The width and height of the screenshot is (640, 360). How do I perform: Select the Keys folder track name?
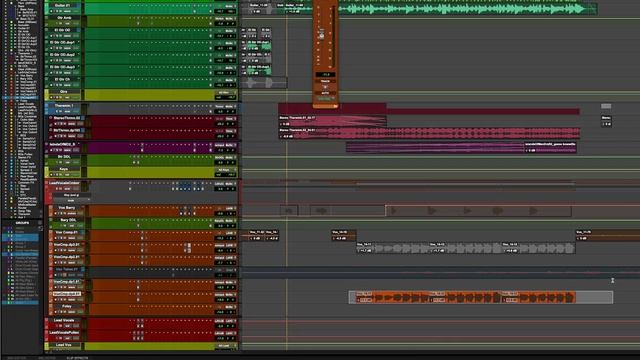[x=64, y=169]
